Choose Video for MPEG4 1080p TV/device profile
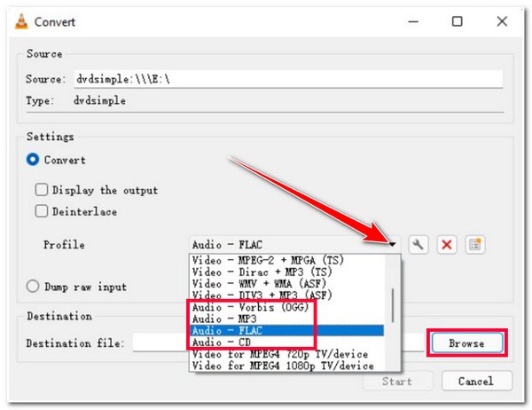 286,366
